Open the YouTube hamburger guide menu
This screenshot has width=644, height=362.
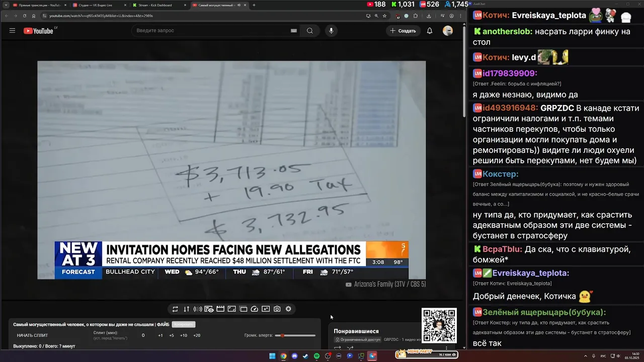pos(12,31)
